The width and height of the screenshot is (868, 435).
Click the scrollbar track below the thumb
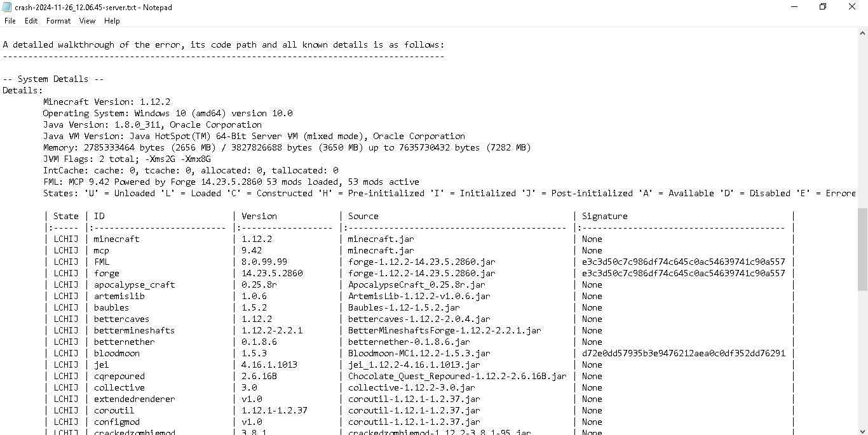[x=862, y=349]
